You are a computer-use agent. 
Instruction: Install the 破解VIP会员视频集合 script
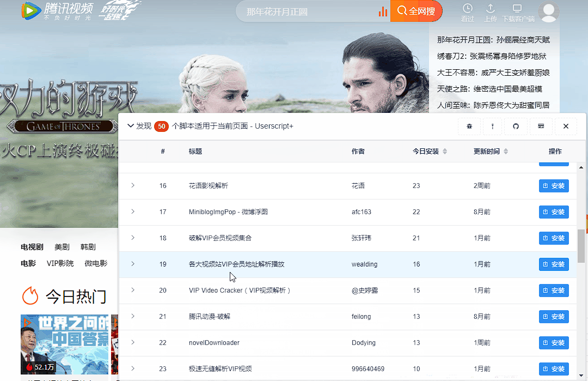[x=554, y=238]
